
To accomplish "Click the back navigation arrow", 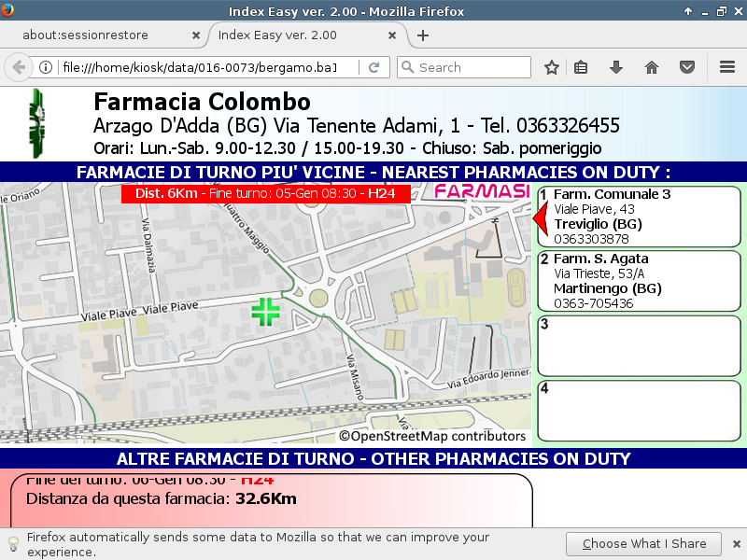I will (19, 67).
